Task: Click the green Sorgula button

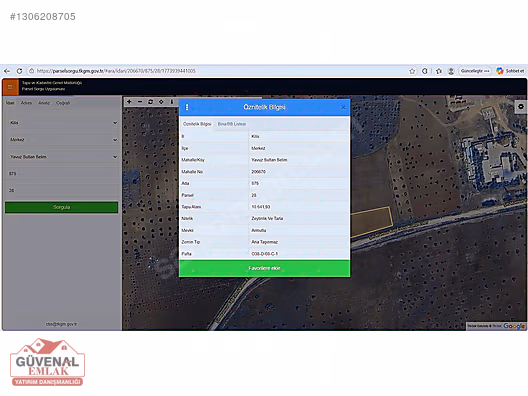Action: (x=62, y=207)
